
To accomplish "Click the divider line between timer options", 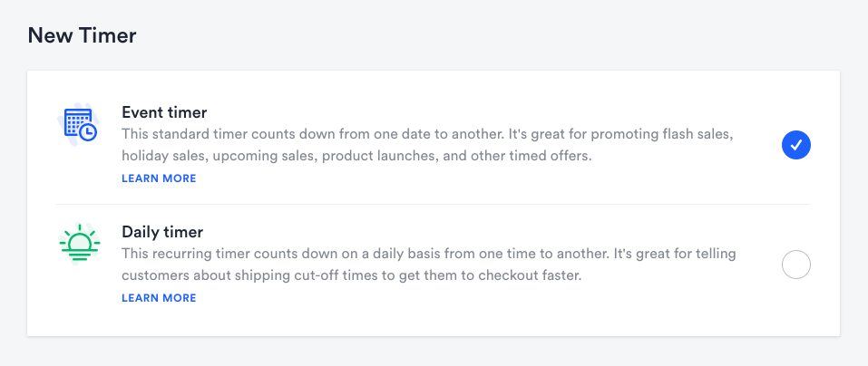I will [x=434, y=205].
